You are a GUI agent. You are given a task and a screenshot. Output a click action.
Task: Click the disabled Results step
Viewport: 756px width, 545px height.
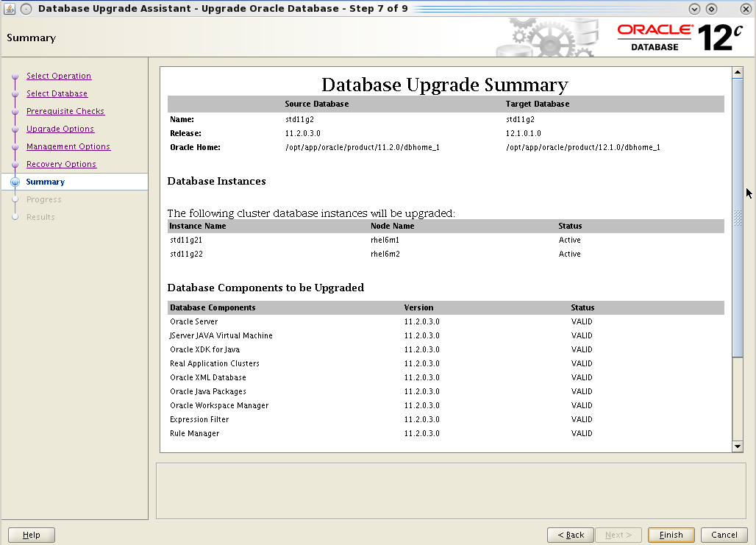[40, 217]
